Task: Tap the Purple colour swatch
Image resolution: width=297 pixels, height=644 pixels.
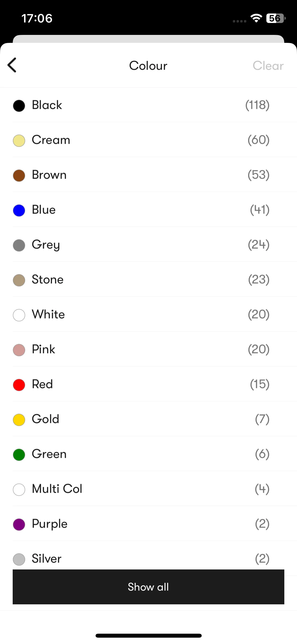Action: click(x=19, y=525)
